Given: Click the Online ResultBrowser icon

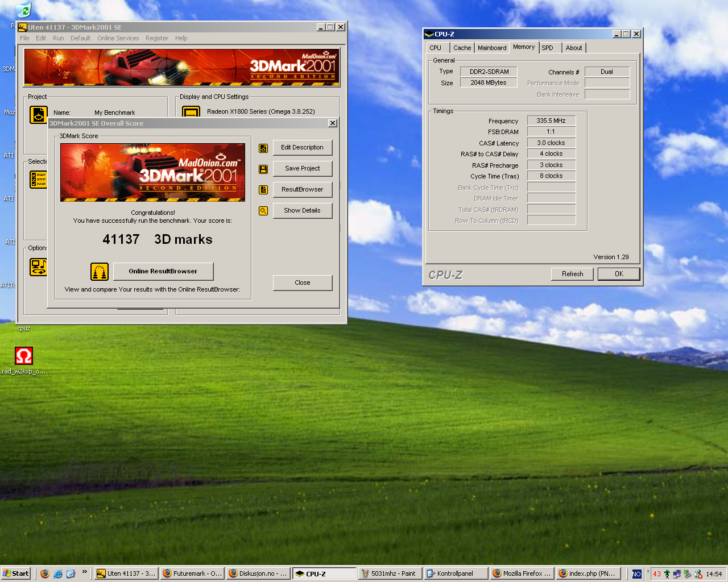Looking at the screenshot, I should [100, 272].
